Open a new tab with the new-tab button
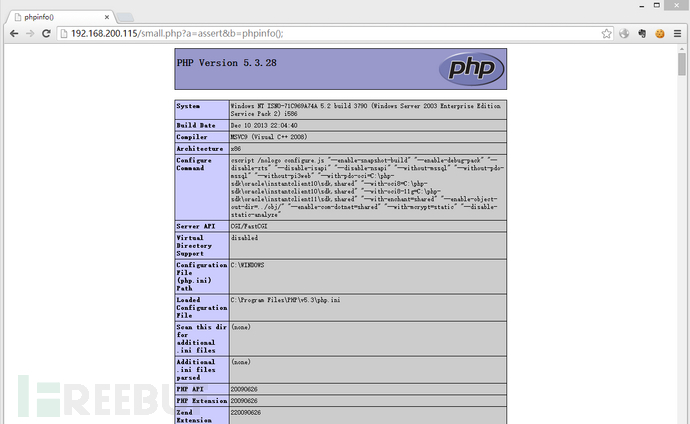Image resolution: width=690 pixels, height=424 pixels. pos(125,17)
